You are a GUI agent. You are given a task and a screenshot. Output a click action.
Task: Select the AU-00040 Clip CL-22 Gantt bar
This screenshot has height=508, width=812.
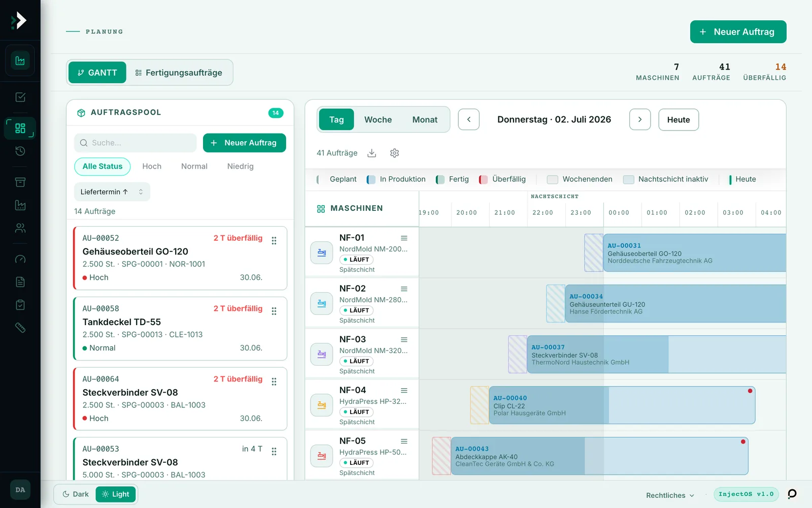(x=622, y=405)
